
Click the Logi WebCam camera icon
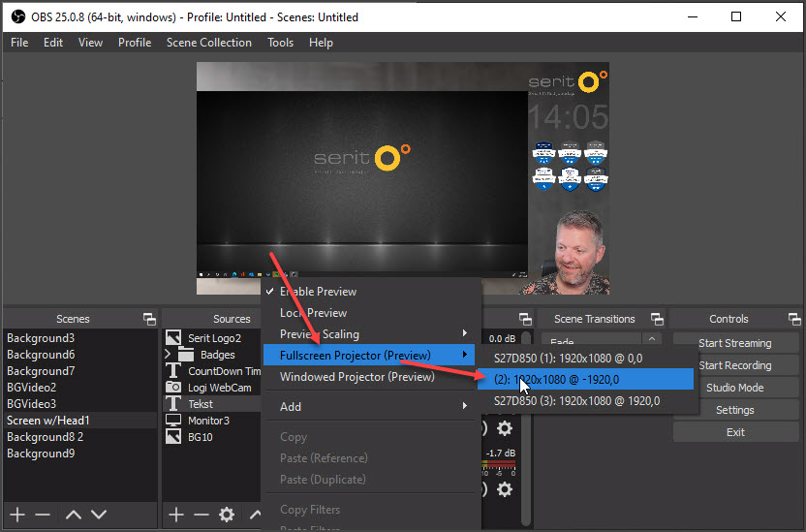coord(173,387)
